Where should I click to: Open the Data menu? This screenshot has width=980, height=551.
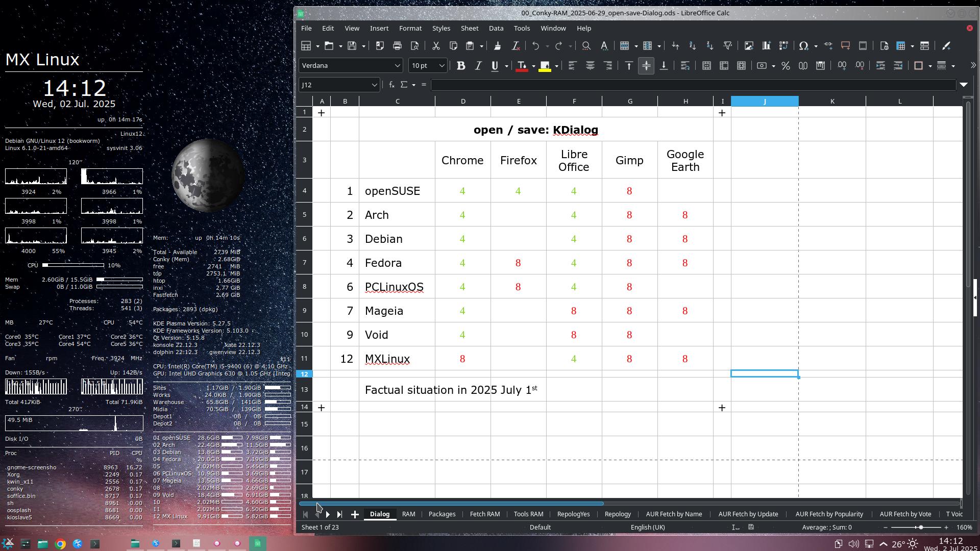[x=496, y=29]
